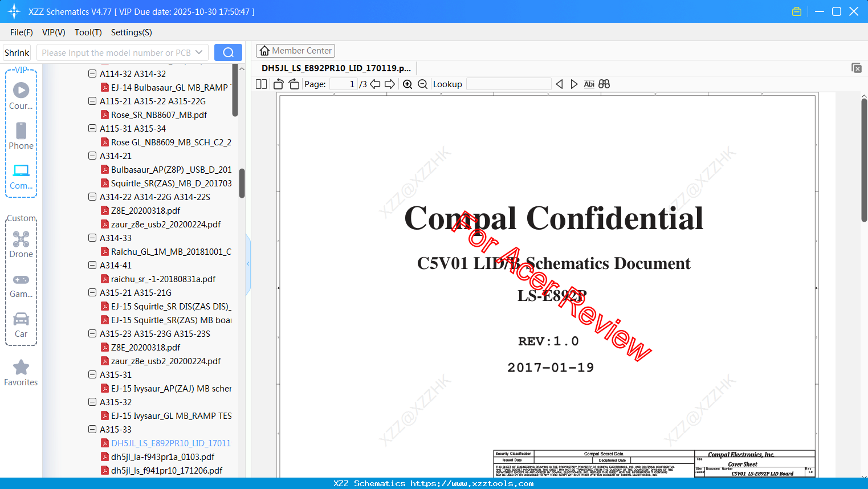Click the search magnifier button
This screenshot has height=489, width=868.
click(228, 52)
